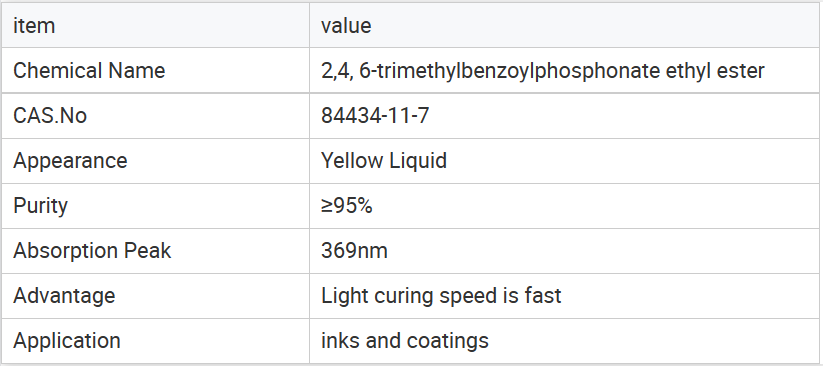Select the Purity label cell
This screenshot has height=366, width=823.
click(x=155, y=206)
